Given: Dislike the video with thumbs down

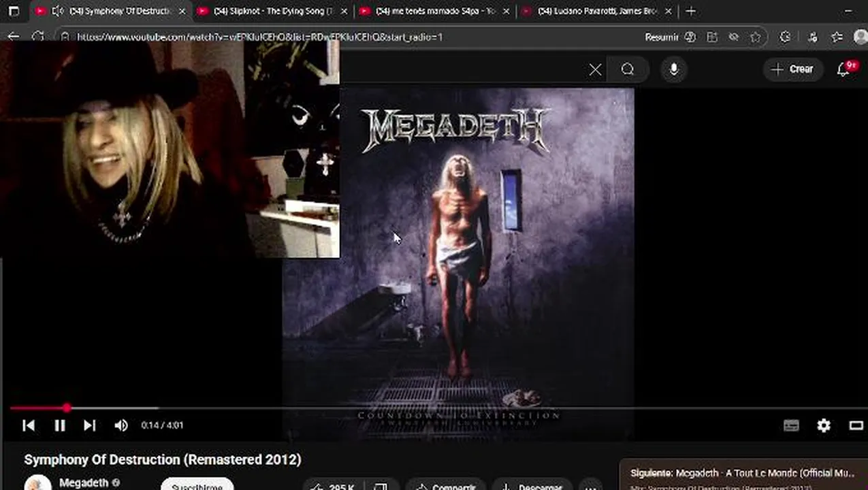Looking at the screenshot, I should [x=381, y=487].
